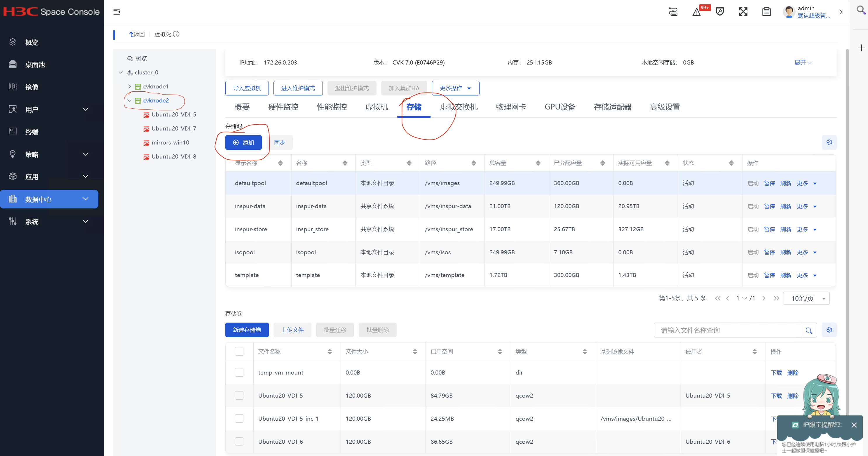The width and height of the screenshot is (868, 456).
Task: Click 刷新 for the isopool row
Action: 786,252
